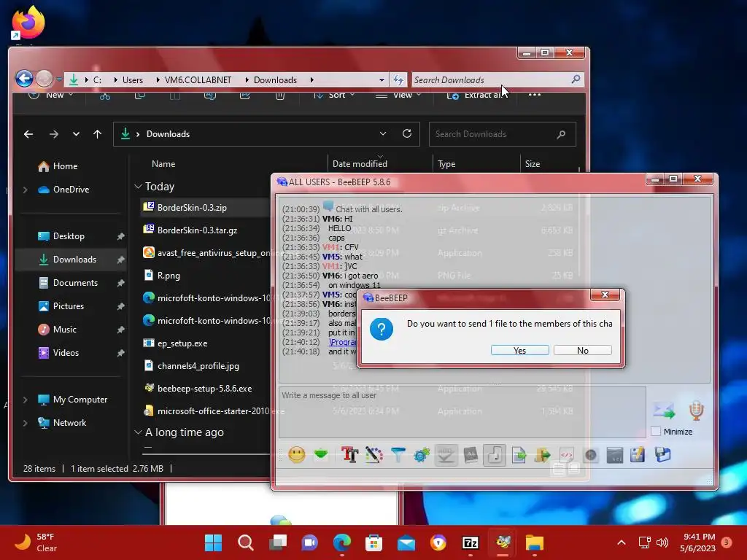Expand My Computer in navigation pane
Viewport: 747px width, 560px height.
pos(26,400)
